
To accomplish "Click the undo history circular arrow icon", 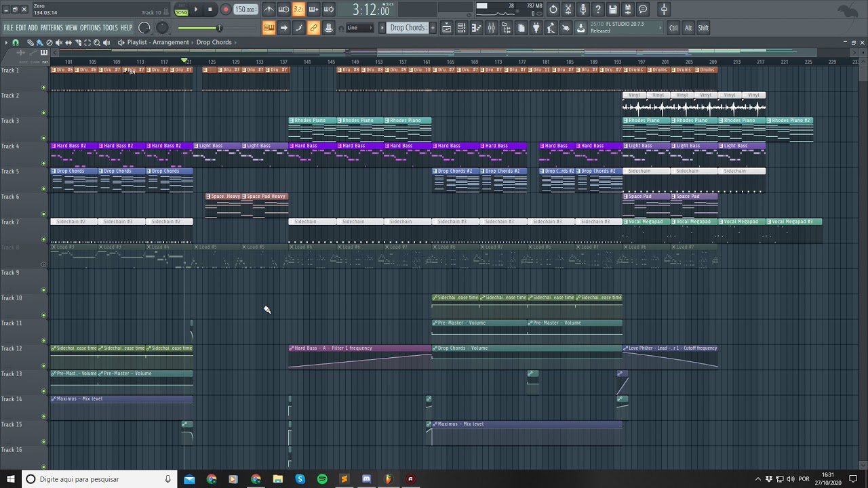I will [x=553, y=9].
